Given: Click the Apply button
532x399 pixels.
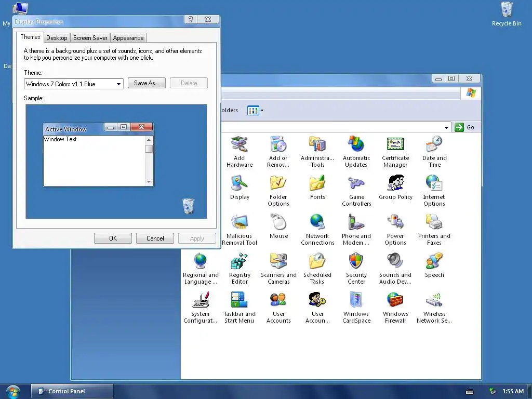Looking at the screenshot, I should (197, 238).
